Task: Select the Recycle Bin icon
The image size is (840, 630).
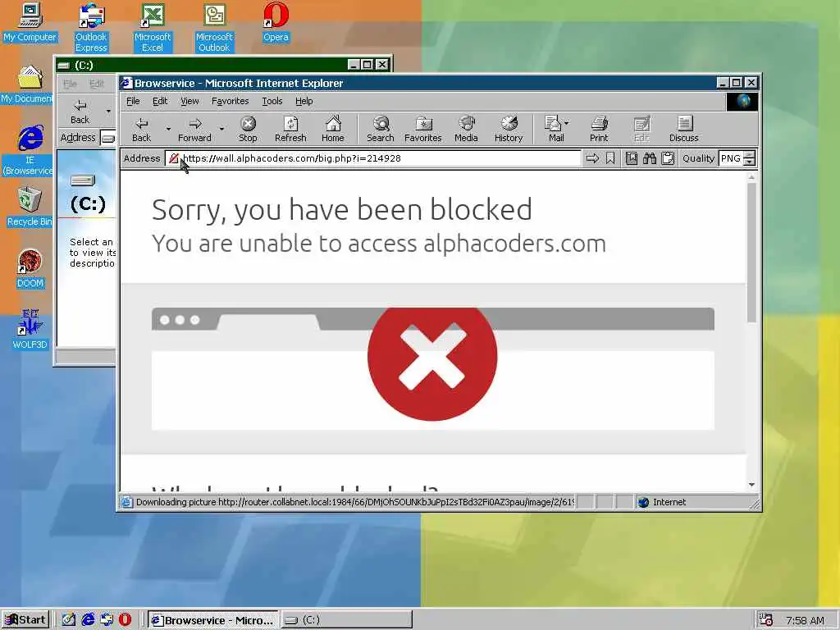Action: coord(30,208)
